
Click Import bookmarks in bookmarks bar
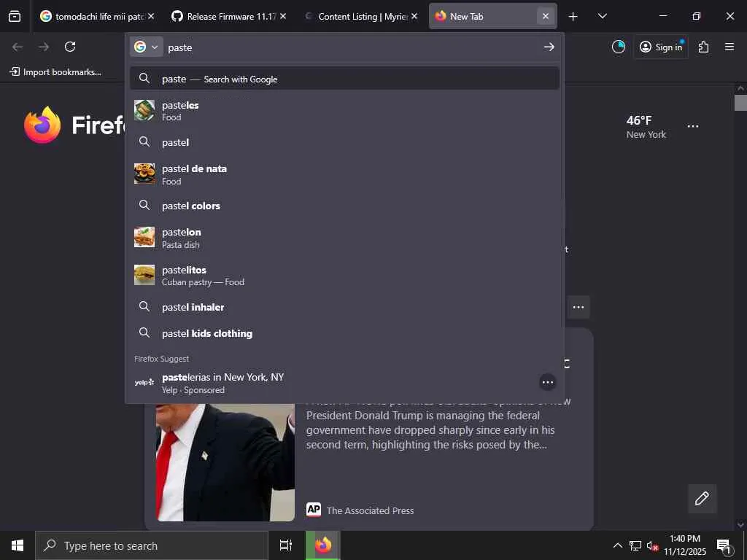[55, 72]
